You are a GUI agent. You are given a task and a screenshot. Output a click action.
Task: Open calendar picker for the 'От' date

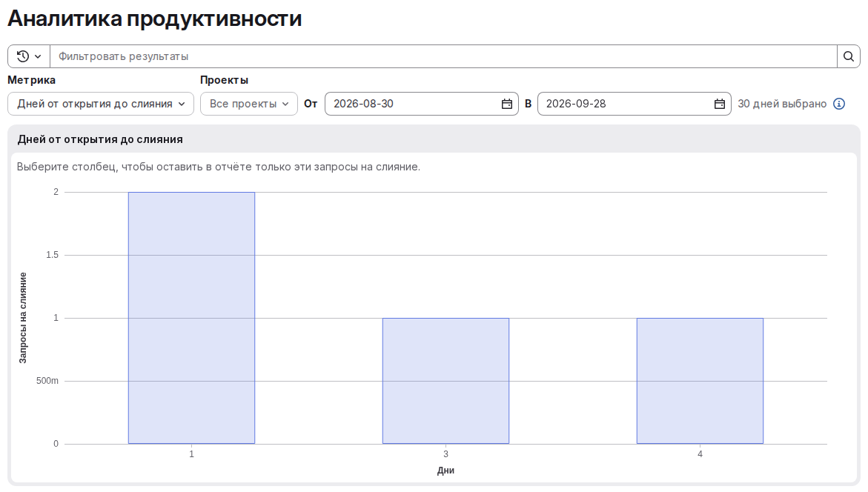(507, 104)
